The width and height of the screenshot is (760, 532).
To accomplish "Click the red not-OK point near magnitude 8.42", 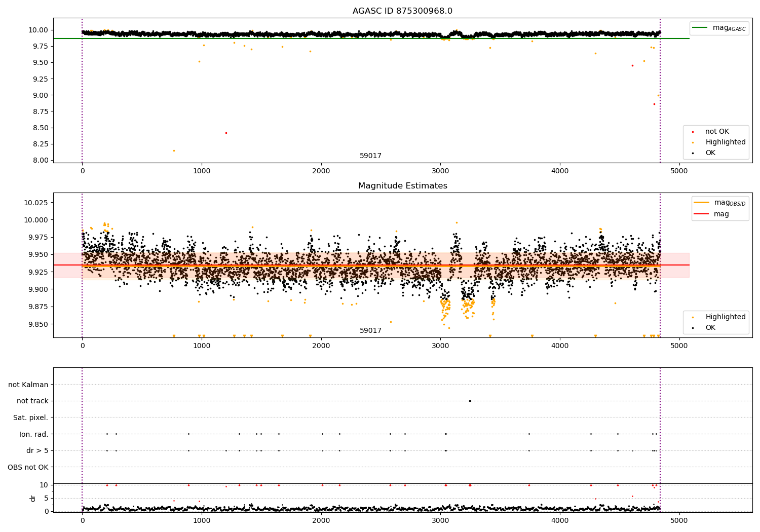I will coord(226,133).
